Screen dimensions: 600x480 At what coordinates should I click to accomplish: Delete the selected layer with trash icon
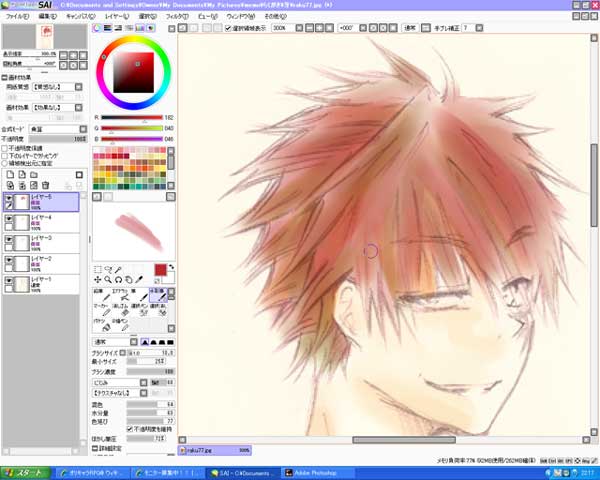tap(46, 185)
